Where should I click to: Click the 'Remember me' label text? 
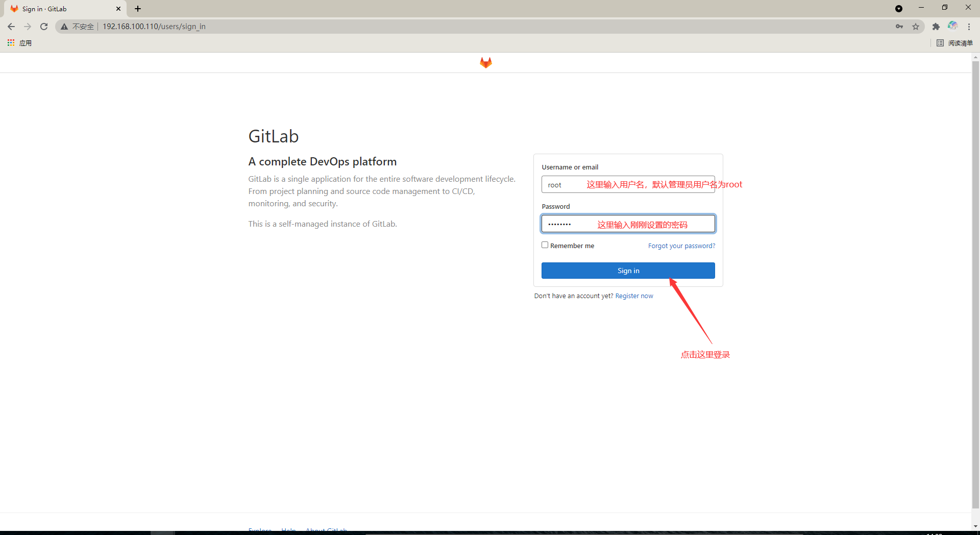[x=572, y=246]
